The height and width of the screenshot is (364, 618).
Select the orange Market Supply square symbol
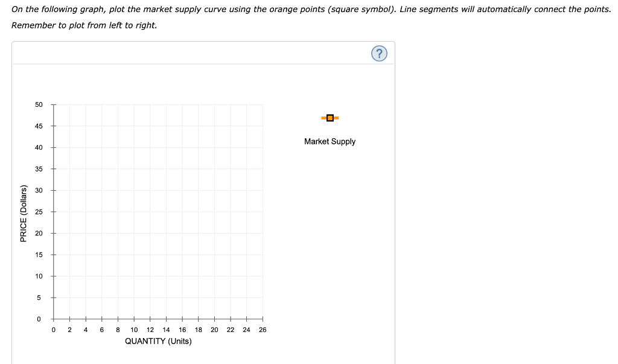330,118
